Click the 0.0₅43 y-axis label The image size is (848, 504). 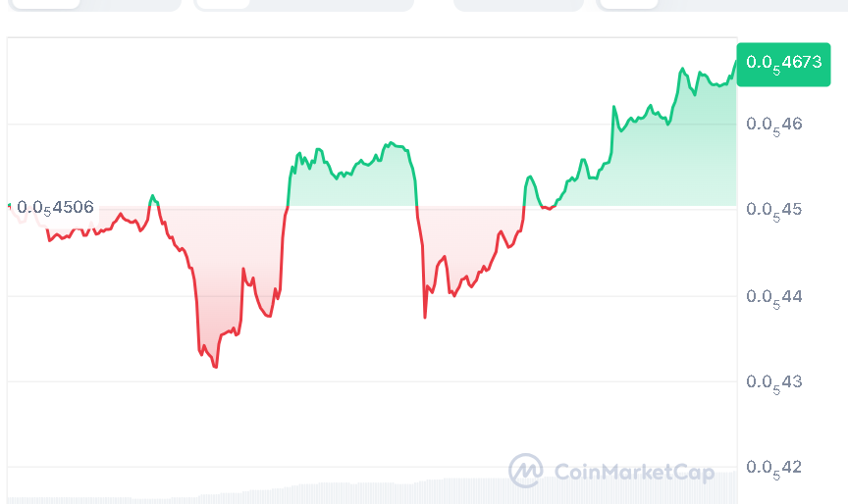coord(774,380)
